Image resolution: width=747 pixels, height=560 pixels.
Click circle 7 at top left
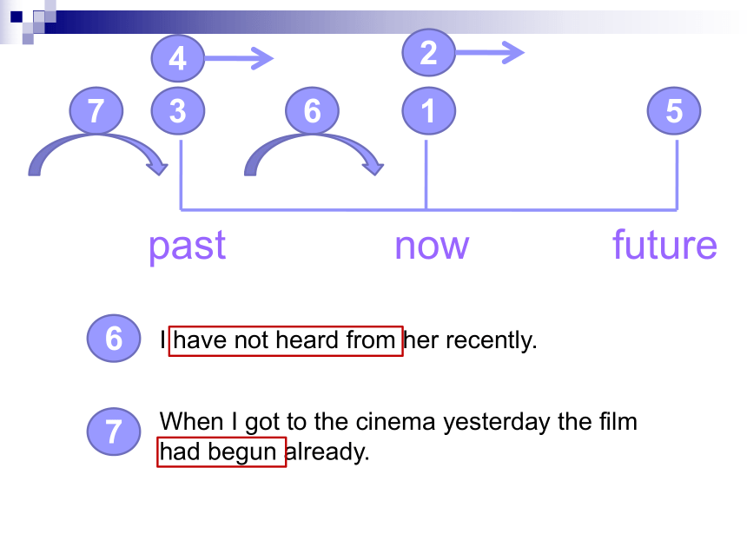coord(96,111)
